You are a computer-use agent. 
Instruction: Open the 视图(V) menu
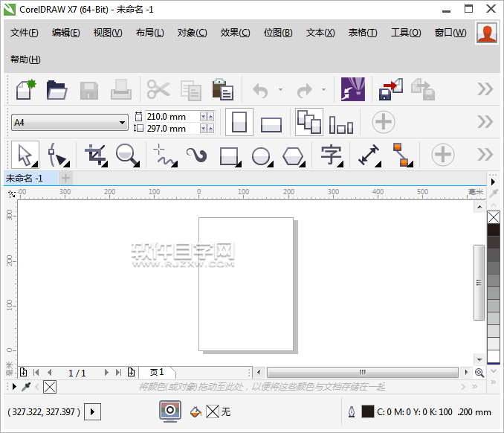click(x=108, y=33)
